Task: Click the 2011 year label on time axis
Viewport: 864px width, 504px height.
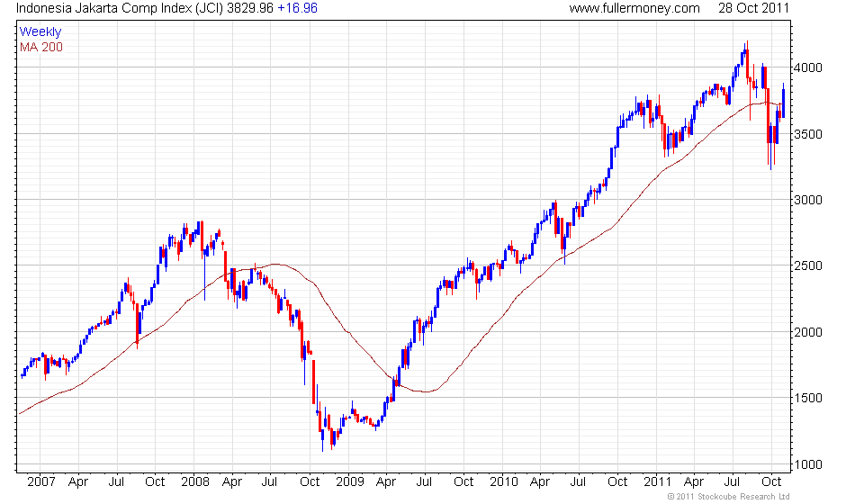Action: [x=657, y=482]
